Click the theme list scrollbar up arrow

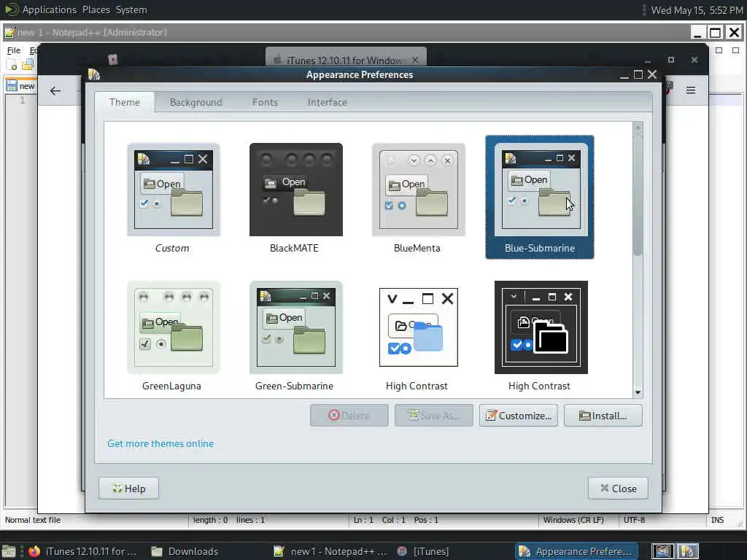coord(638,127)
